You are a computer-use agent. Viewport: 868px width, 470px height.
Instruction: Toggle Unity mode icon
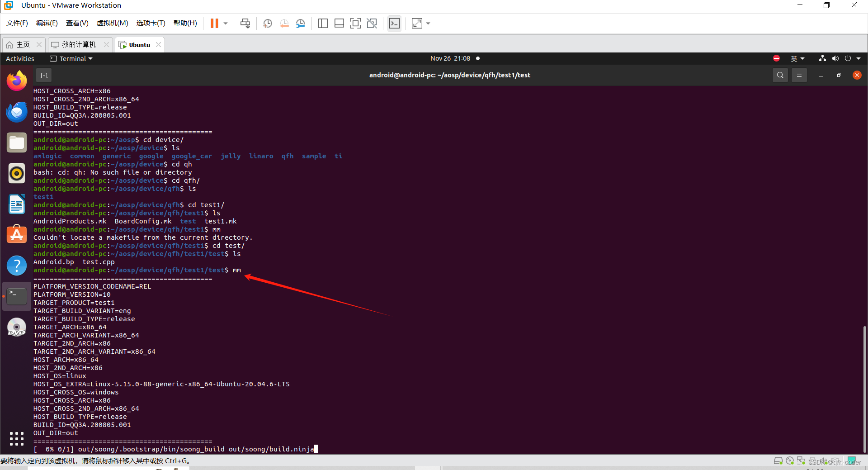[x=372, y=23]
